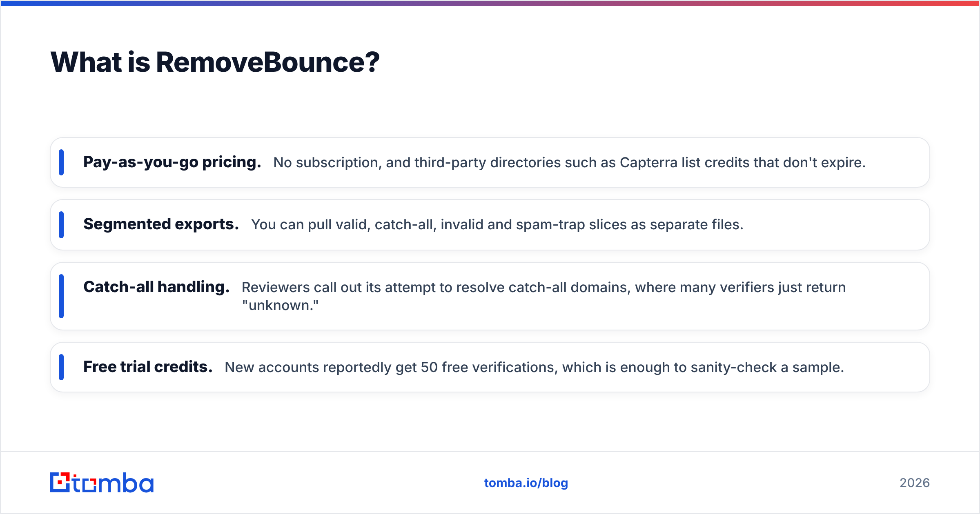Click the 'Catch-all handling.' label
This screenshot has height=514, width=980.
pyautogui.click(x=156, y=287)
